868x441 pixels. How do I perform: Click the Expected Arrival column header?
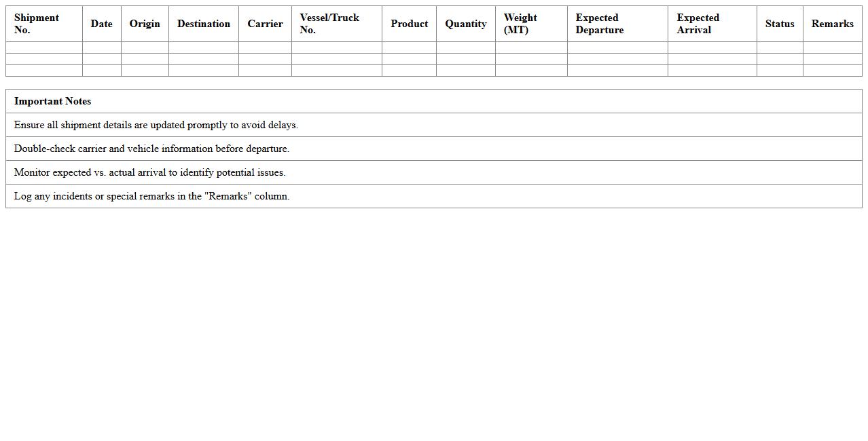(698, 24)
